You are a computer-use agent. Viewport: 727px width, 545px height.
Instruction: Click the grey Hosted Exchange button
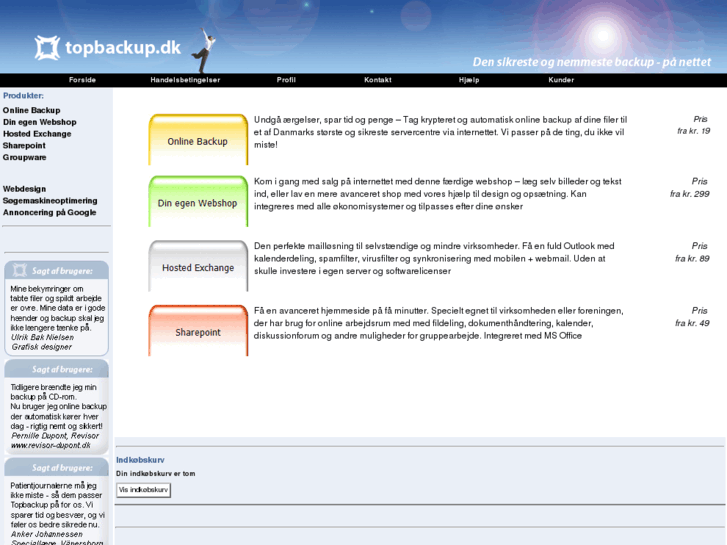[x=198, y=266]
